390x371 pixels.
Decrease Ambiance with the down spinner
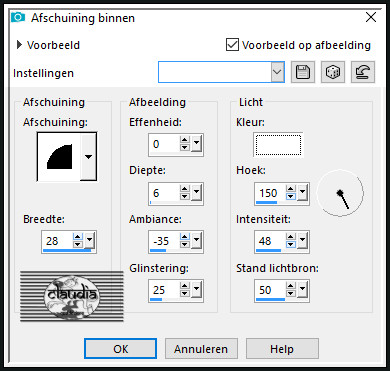185,244
